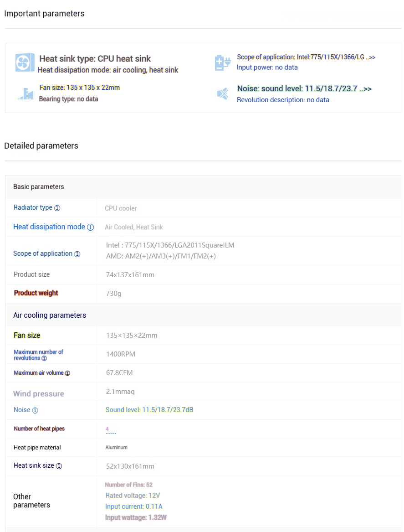Click info icon next to Maximum air volume

[x=67, y=373]
